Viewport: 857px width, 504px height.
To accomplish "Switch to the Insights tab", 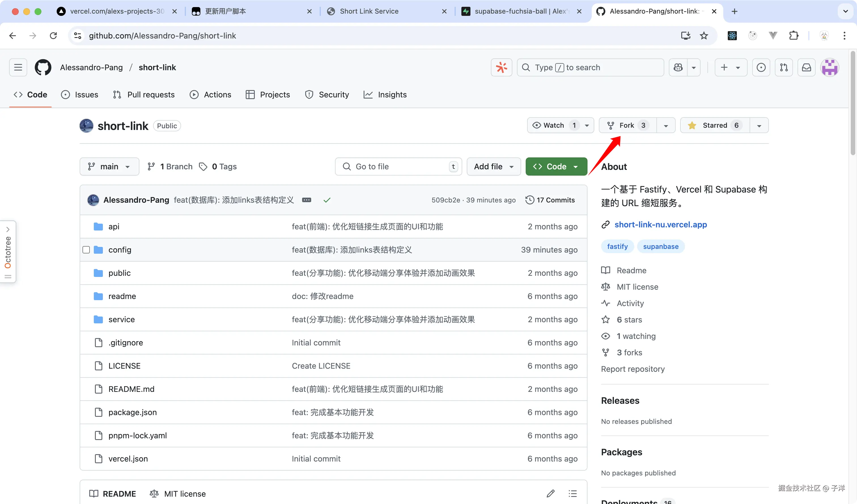I will tap(385, 95).
